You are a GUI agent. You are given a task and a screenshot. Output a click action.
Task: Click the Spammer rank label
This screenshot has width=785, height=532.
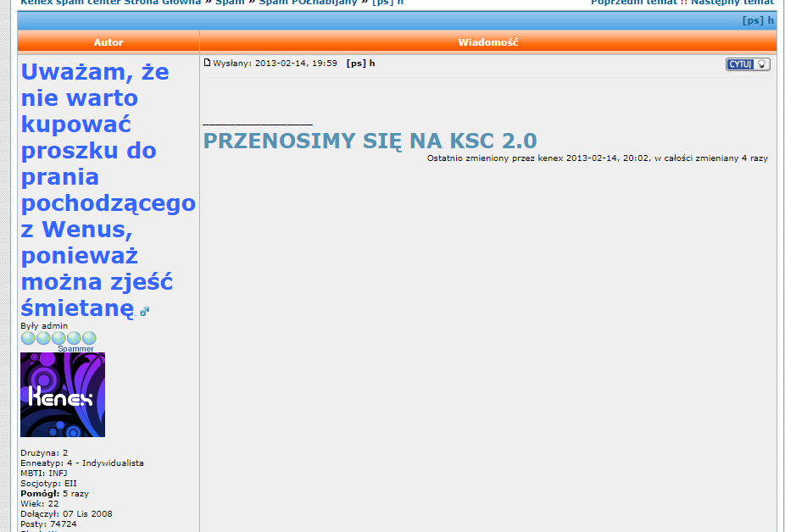coord(75,349)
